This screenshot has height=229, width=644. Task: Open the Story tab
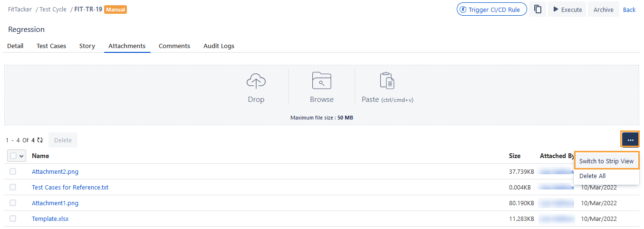click(87, 46)
